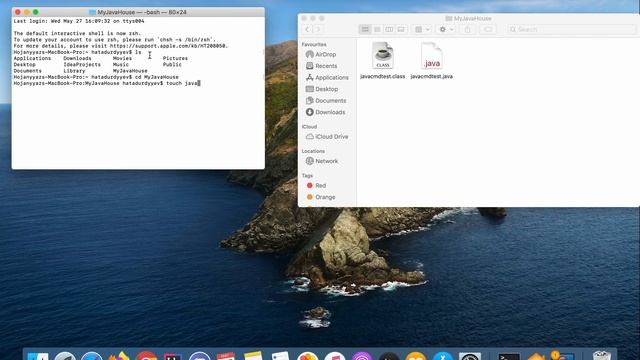Open Network in the Finder sidebar
The height and width of the screenshot is (360, 640).
point(322,161)
